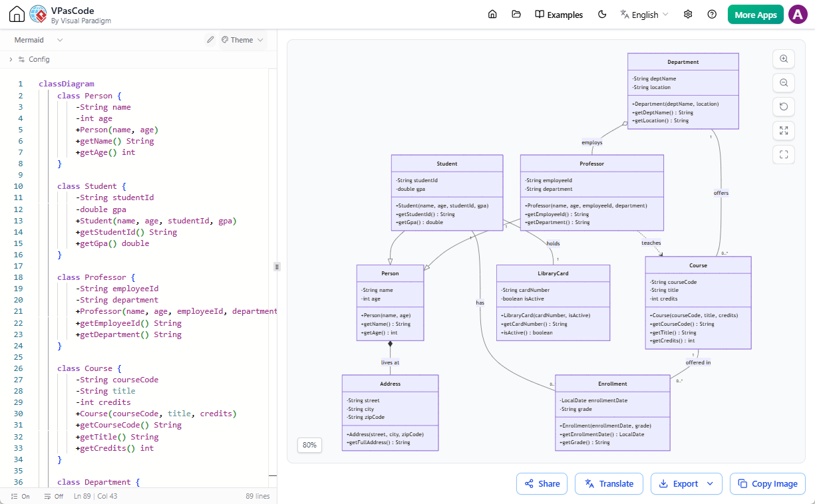Select the Professor class title in diagram

click(591, 164)
